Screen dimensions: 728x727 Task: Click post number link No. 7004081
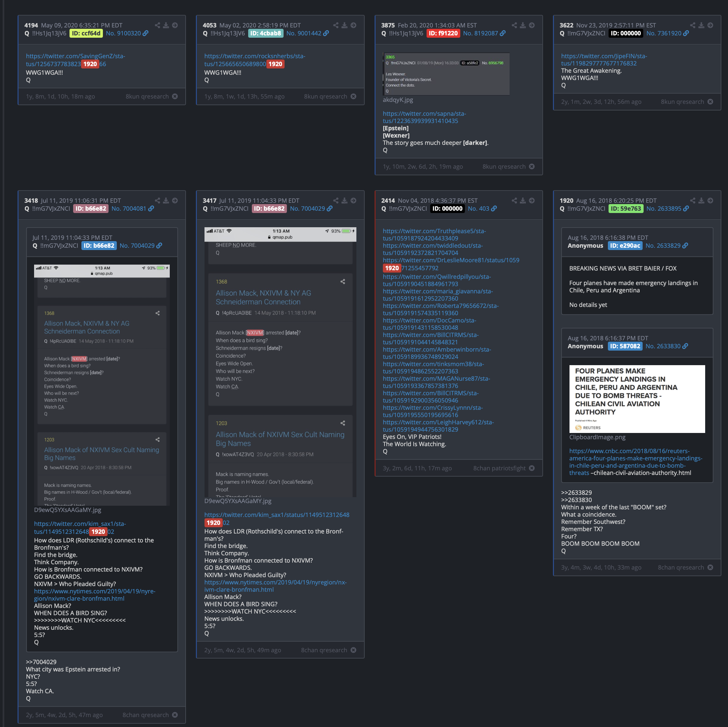tap(128, 208)
